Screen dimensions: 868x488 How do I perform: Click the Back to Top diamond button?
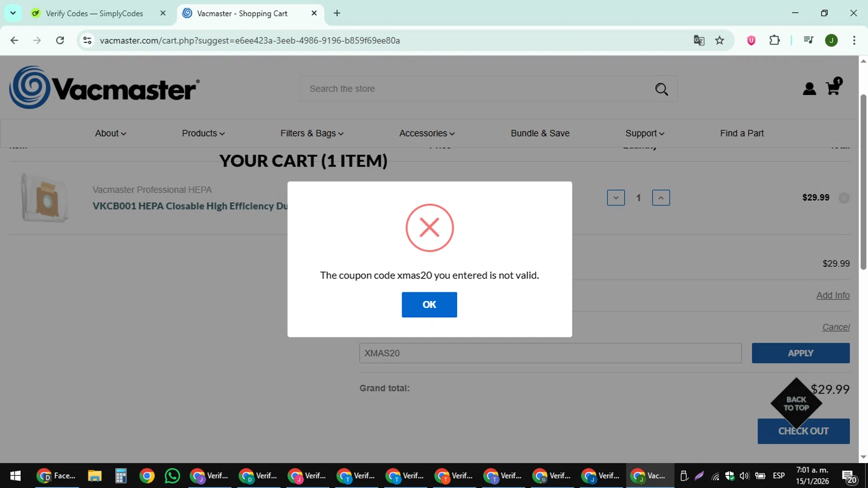click(796, 403)
